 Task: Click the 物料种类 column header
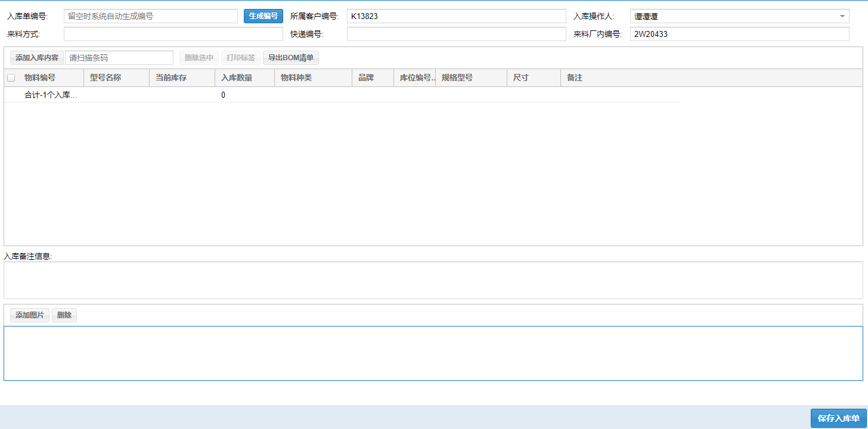click(296, 78)
